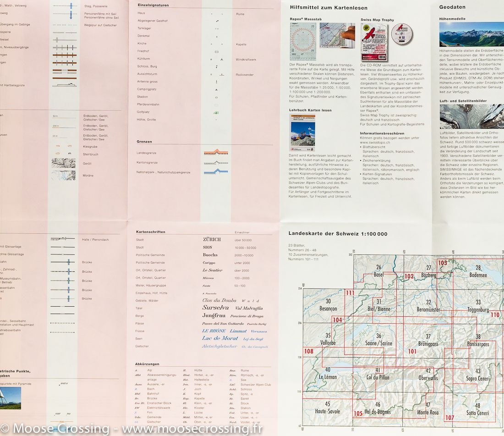Select the blue Nationalpark boundary symbol
This screenshot has height=436, width=504.
click(216, 172)
